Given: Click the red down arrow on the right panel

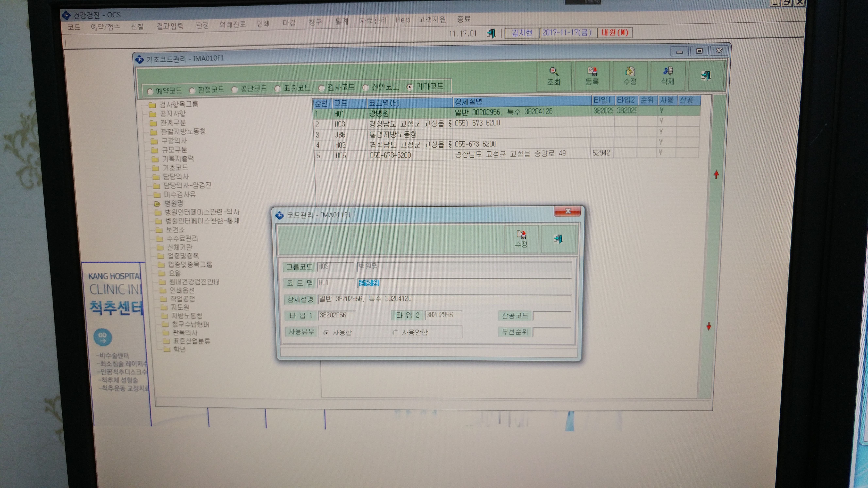Looking at the screenshot, I should coord(709,326).
